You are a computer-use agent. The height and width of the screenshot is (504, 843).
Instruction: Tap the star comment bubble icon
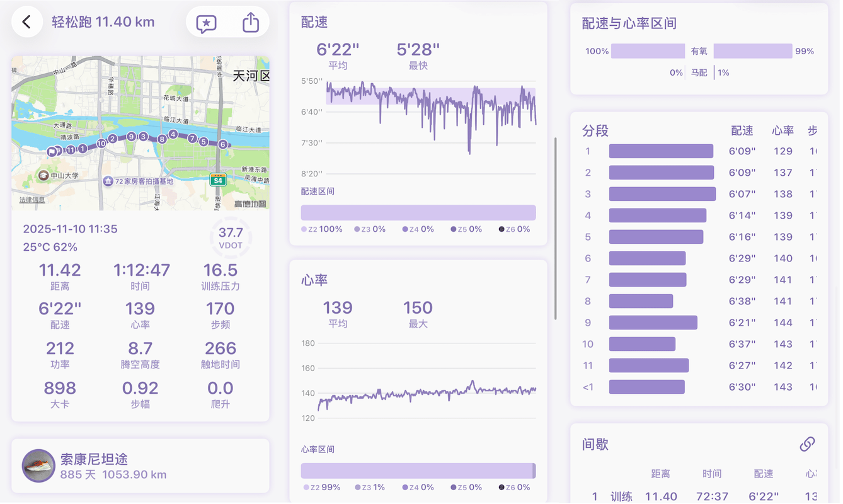[x=206, y=23]
